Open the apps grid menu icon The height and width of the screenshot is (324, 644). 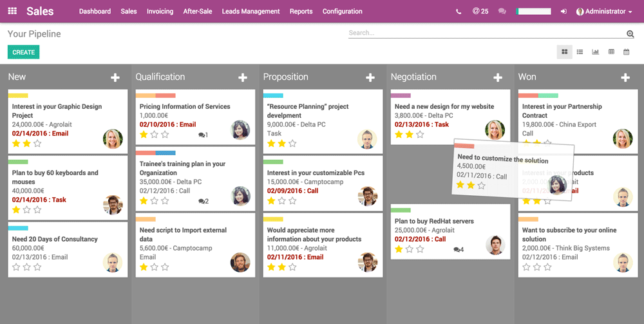13,12
